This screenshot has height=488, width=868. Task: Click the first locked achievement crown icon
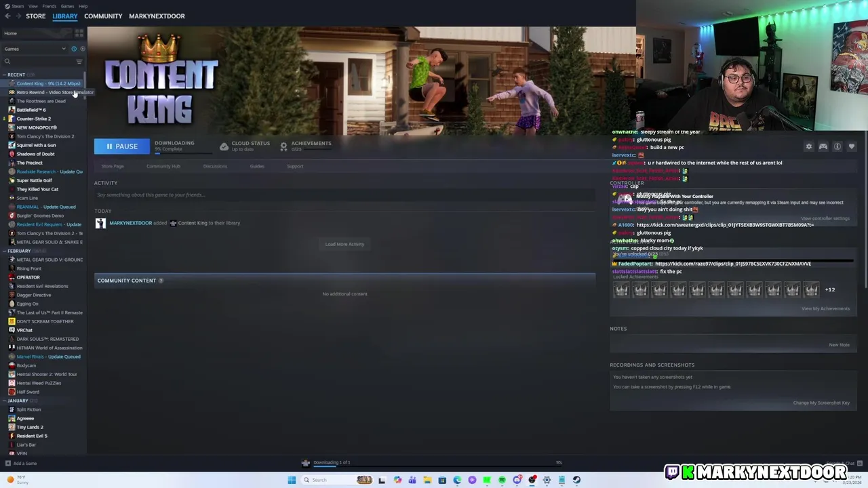coord(621,290)
